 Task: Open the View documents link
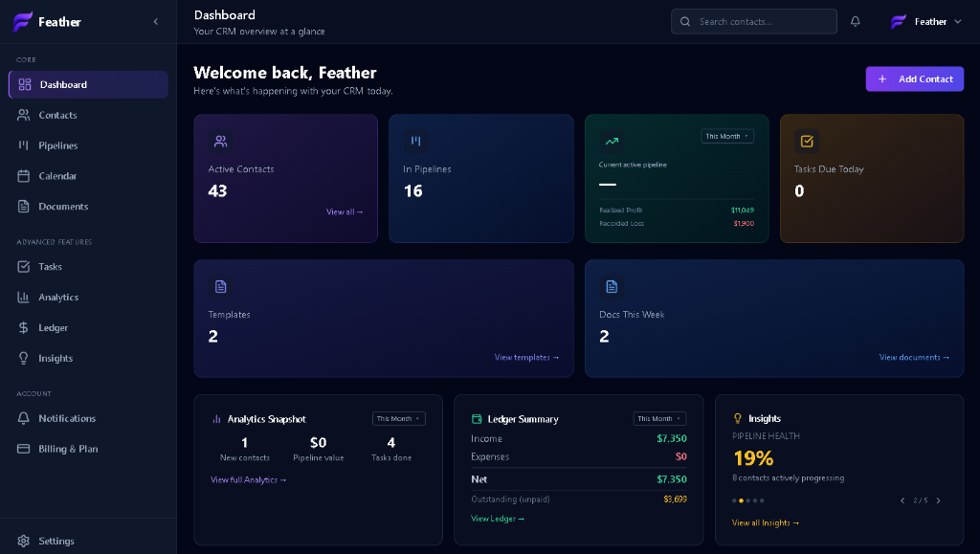point(914,357)
